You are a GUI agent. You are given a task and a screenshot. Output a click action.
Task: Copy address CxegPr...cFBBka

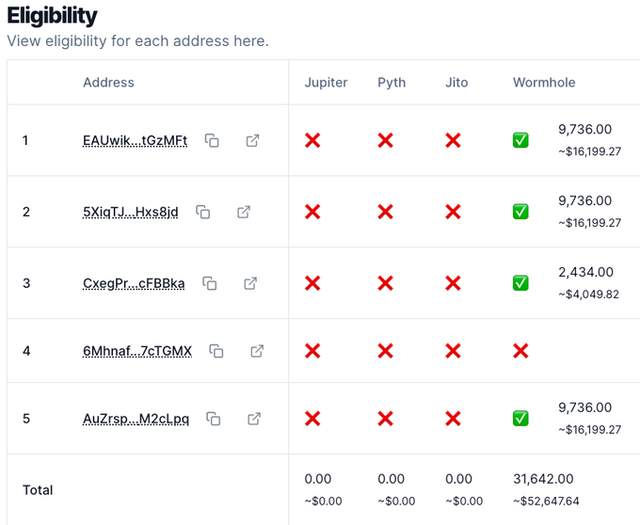(x=210, y=283)
